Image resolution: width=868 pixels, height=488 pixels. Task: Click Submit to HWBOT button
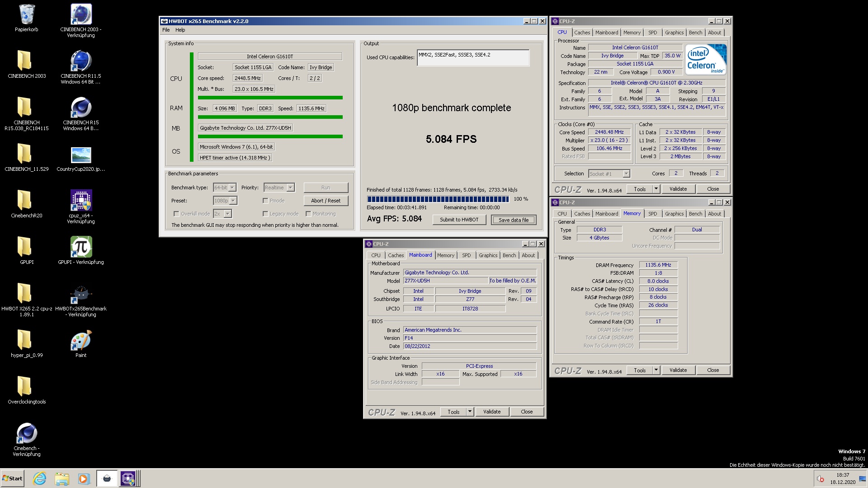459,220
